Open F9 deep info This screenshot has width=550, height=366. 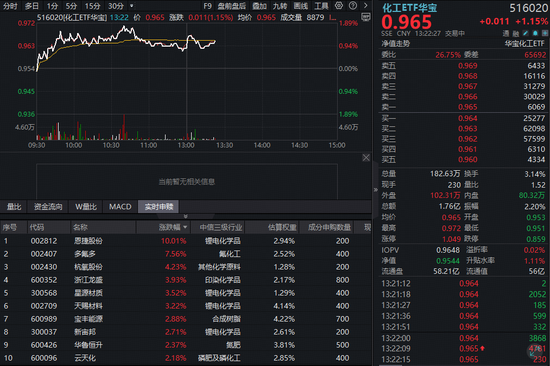click(x=208, y=6)
